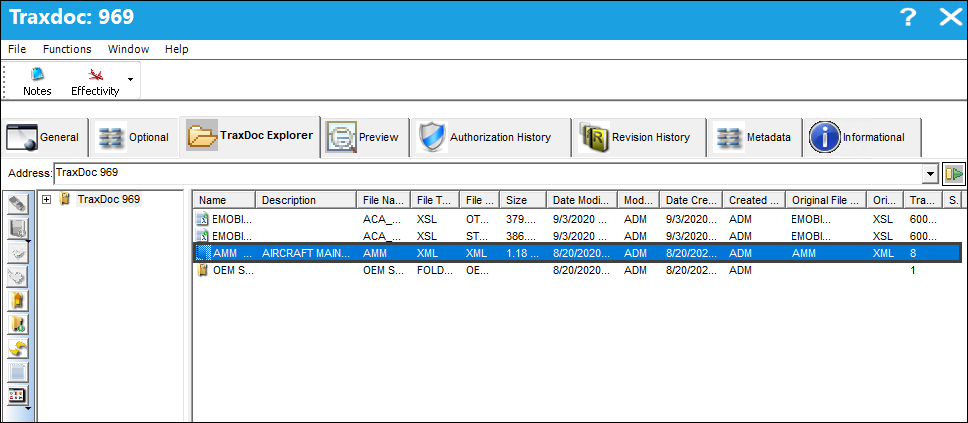The image size is (968, 423).
Task: Click the Go button beside the Address field
Action: coord(953,174)
